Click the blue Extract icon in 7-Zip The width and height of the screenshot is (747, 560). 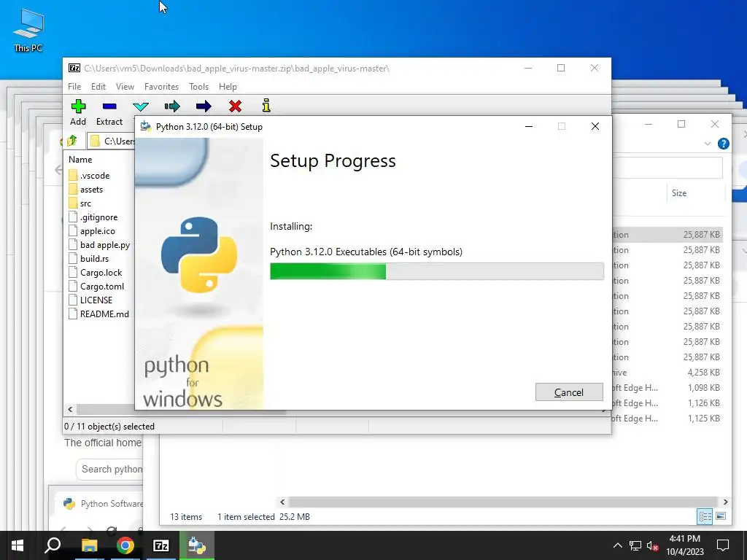[109, 106]
